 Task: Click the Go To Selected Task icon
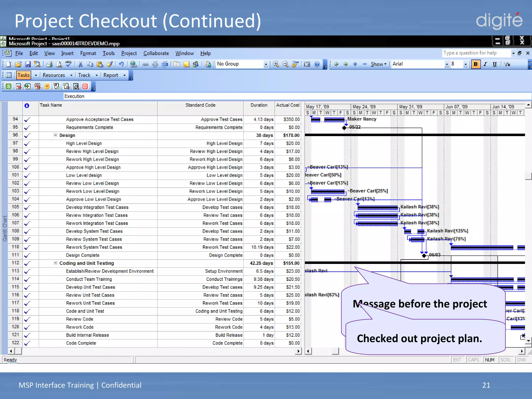295,64
